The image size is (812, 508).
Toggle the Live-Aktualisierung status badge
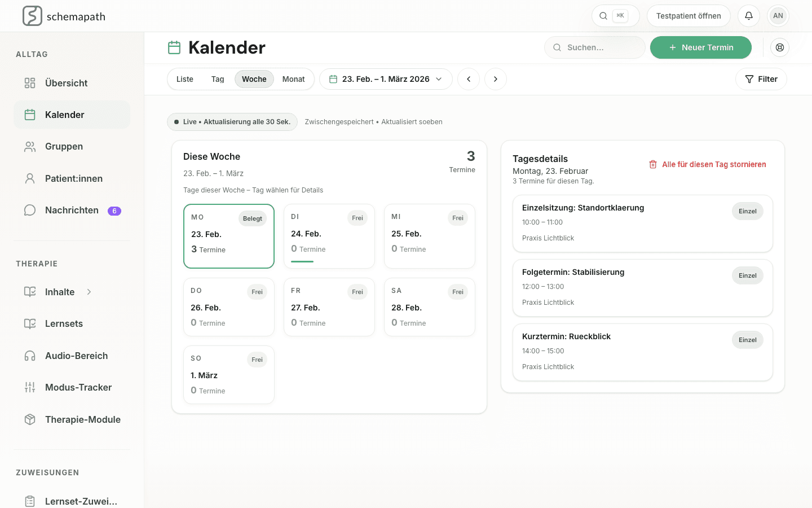click(232, 121)
